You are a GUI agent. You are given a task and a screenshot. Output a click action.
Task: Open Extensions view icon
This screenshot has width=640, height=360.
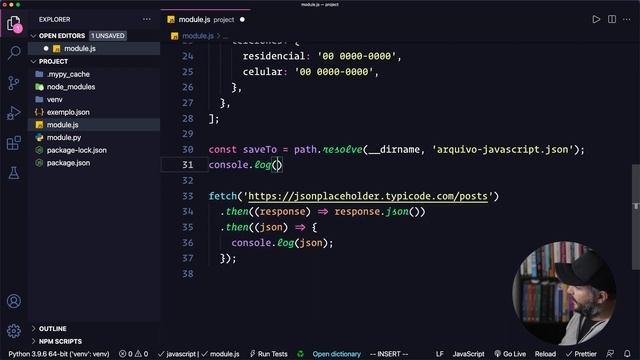coord(14,143)
